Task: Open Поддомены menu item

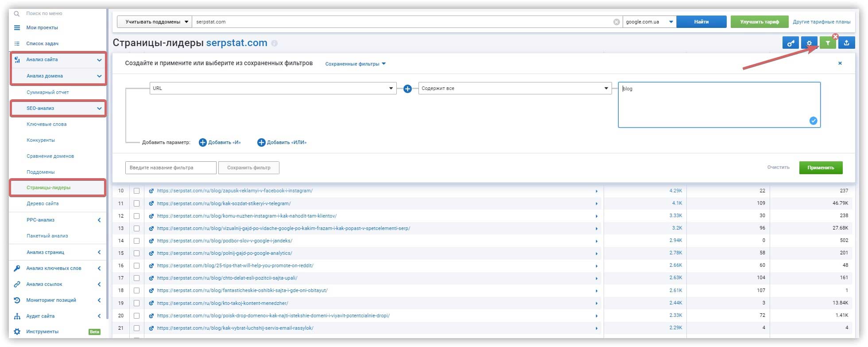Action: (x=41, y=172)
